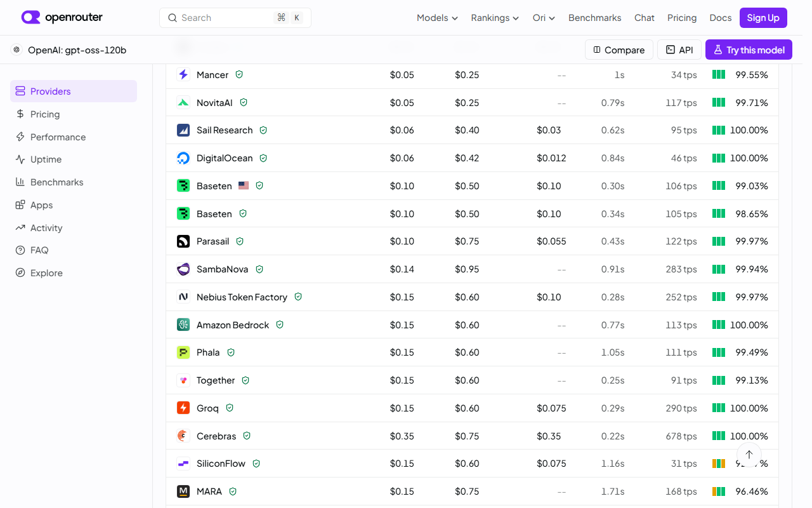The height and width of the screenshot is (508, 812).
Task: Click the Parasail provider logo
Action: pos(183,241)
